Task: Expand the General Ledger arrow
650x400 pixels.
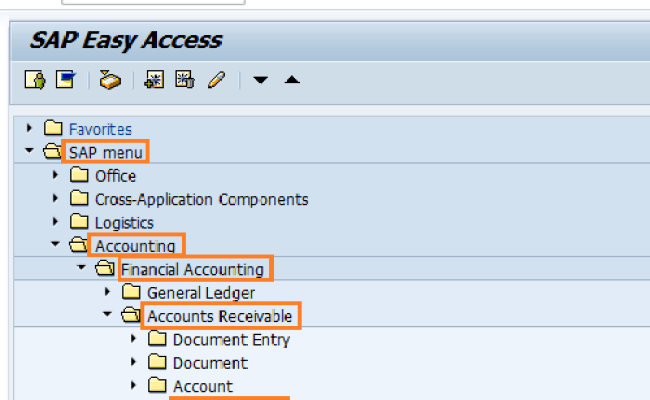Action: 107,292
